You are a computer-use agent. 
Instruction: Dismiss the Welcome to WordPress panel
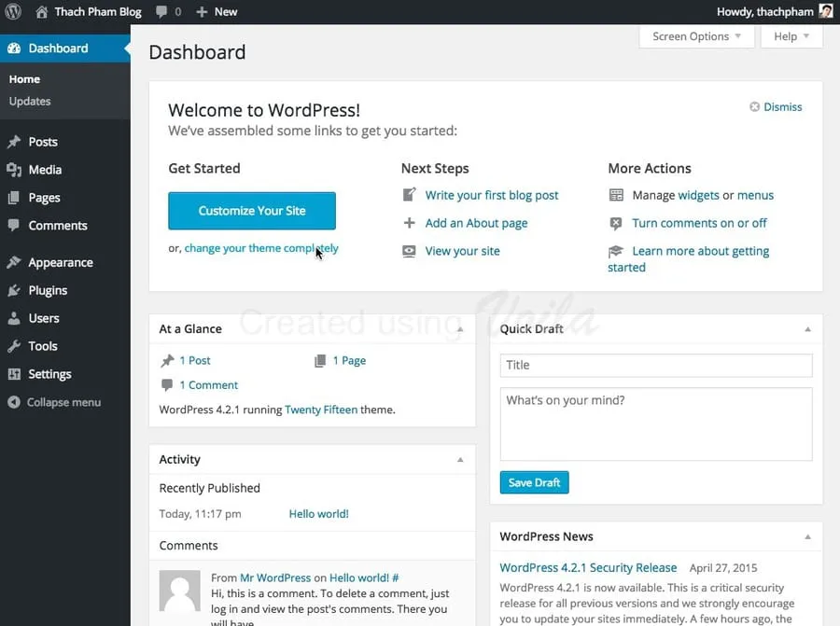click(x=776, y=106)
